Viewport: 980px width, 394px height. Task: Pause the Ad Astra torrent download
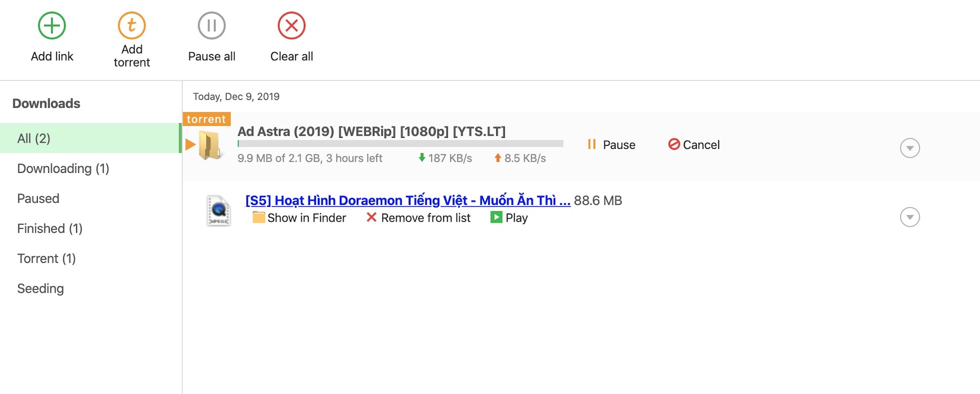pos(611,145)
